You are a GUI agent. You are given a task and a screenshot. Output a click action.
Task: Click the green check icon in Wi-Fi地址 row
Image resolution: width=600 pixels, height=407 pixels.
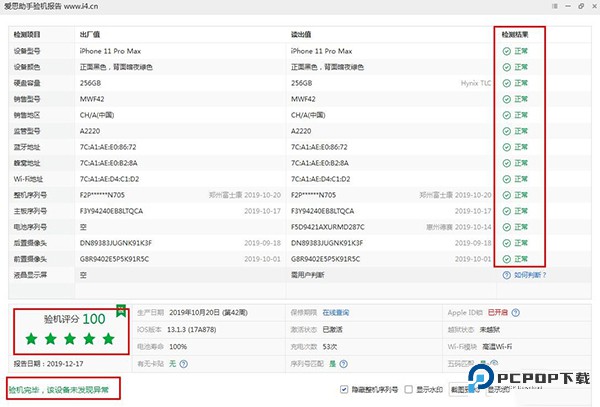507,179
